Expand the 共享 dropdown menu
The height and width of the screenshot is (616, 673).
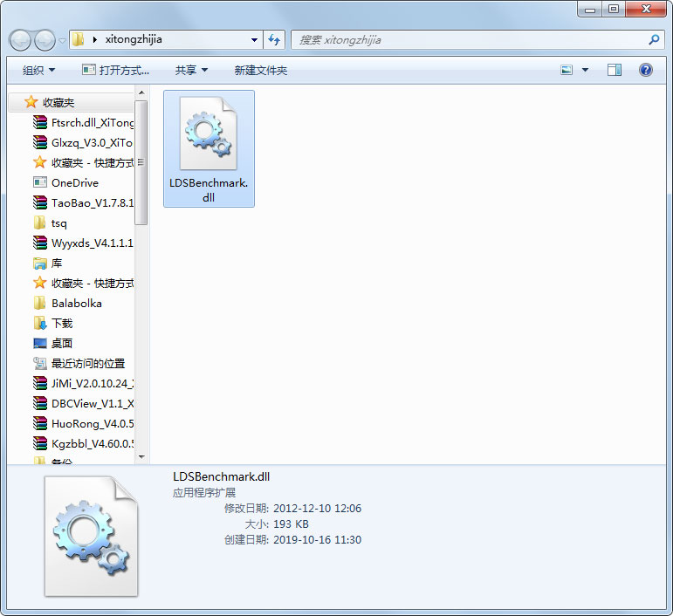tap(191, 70)
